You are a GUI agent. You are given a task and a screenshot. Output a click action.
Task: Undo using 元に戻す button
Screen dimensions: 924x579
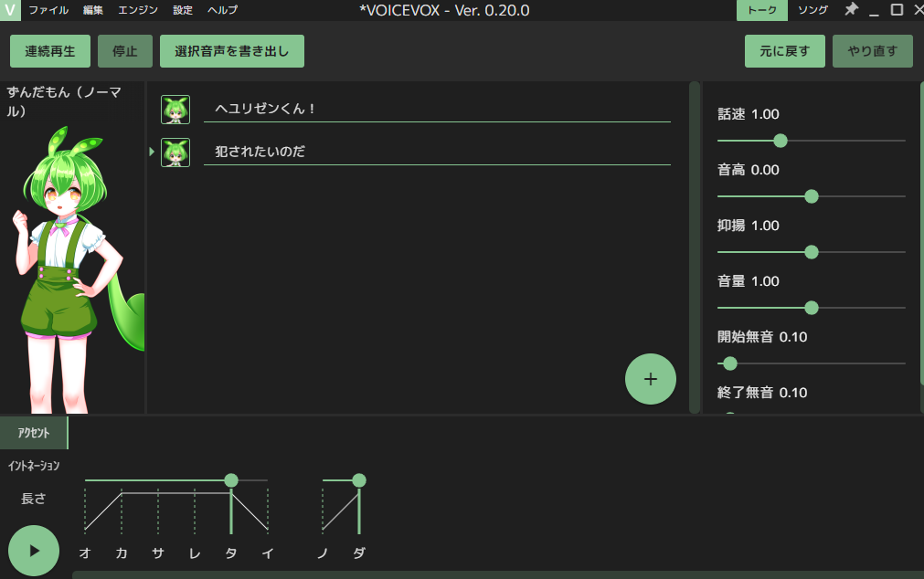click(x=785, y=51)
